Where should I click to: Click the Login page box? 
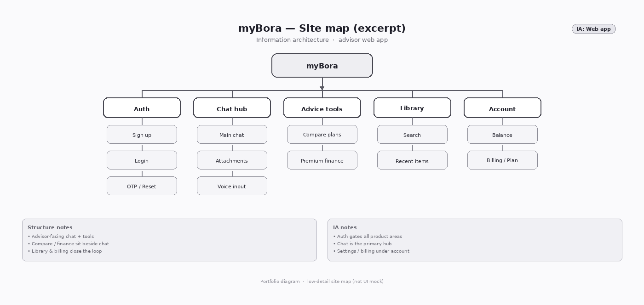click(x=142, y=160)
